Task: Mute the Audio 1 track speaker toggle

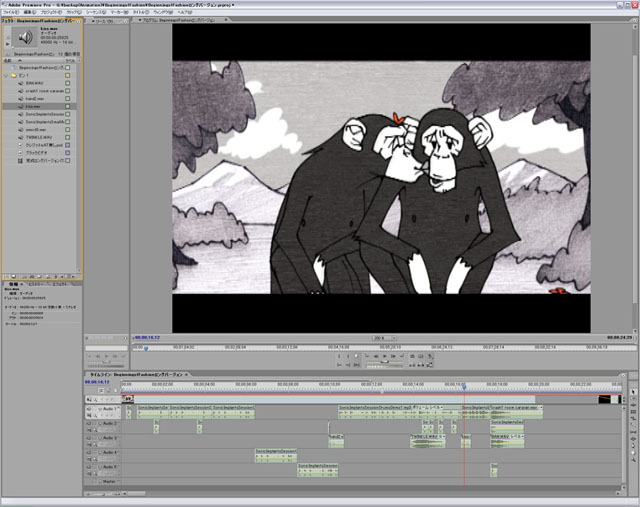Action: click(x=88, y=409)
